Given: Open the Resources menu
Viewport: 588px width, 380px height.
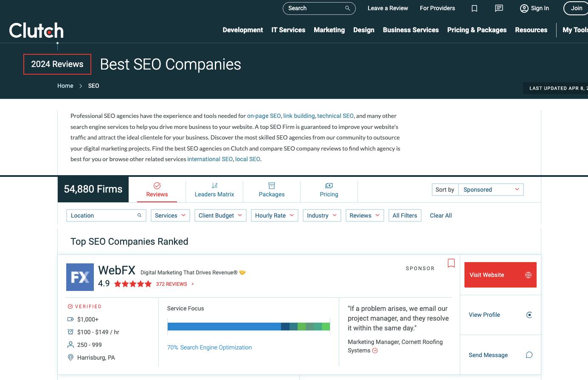Looking at the screenshot, I should [531, 30].
